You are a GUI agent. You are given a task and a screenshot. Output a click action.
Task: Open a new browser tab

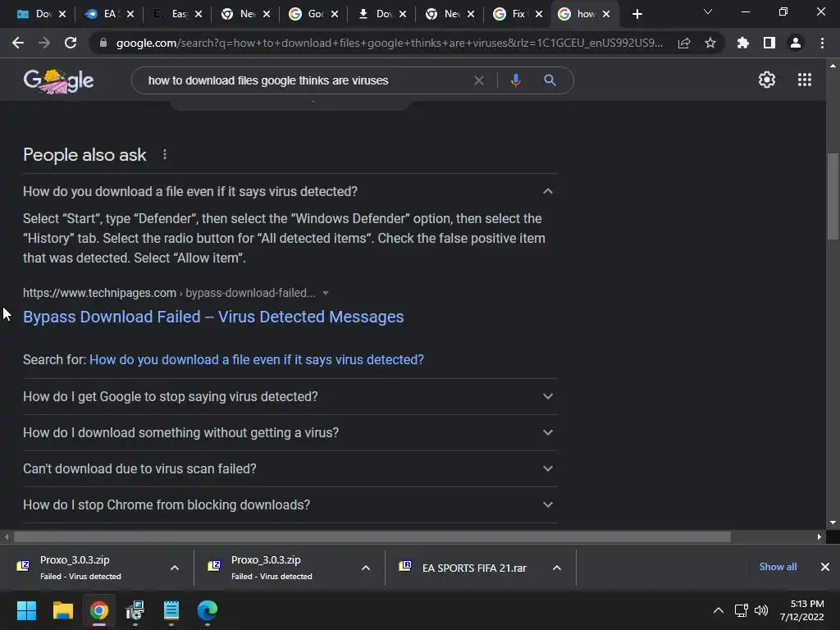pyautogui.click(x=637, y=14)
